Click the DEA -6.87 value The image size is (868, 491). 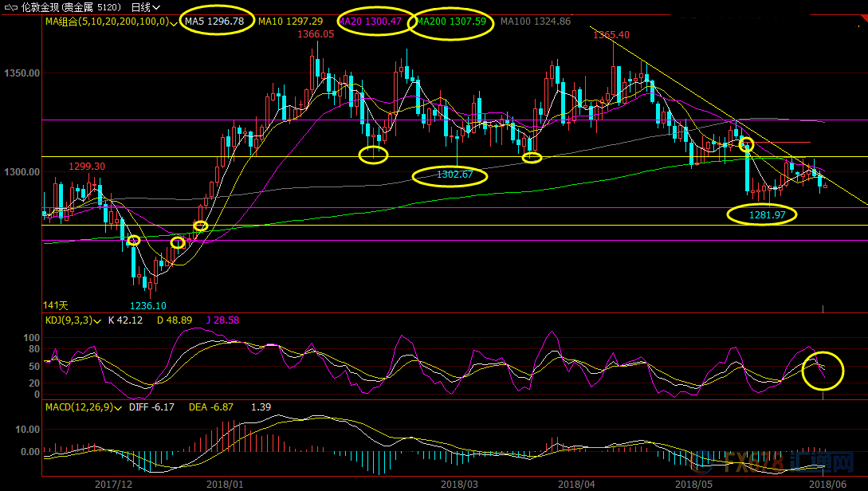211,407
